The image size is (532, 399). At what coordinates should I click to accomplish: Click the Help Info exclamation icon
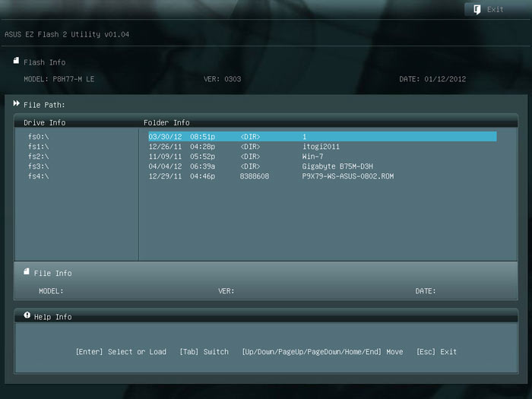[x=27, y=315]
